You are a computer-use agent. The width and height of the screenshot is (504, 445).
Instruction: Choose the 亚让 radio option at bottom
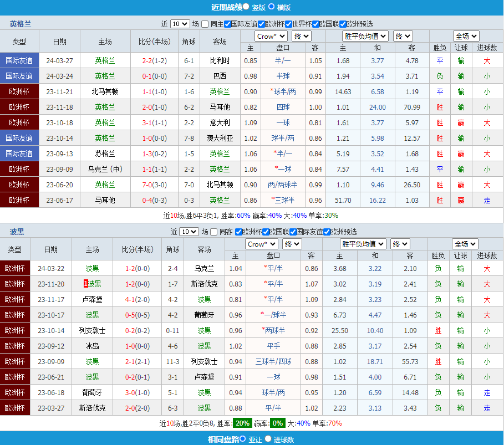pyautogui.click(x=244, y=439)
